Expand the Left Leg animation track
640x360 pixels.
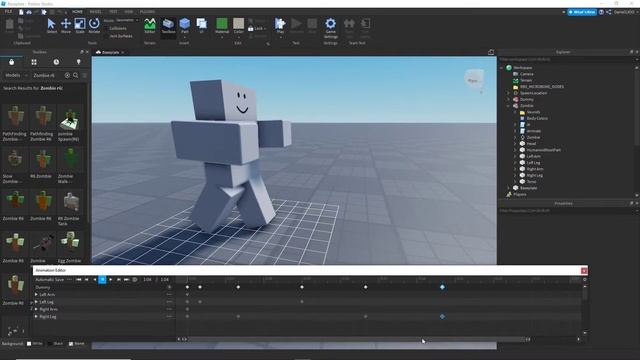pos(36,302)
